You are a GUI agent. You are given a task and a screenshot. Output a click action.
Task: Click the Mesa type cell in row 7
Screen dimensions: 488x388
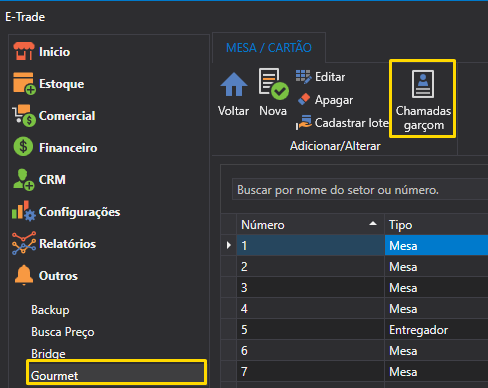coord(436,371)
